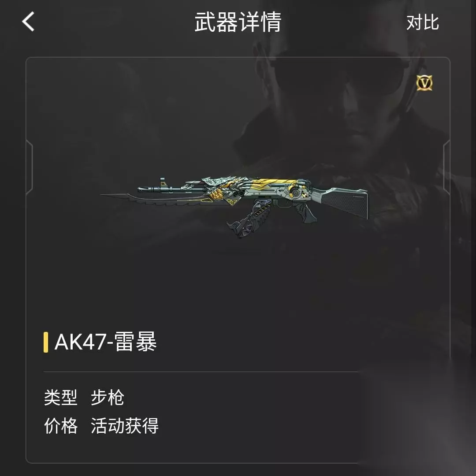
Task: Click the divider line under weapon name
Action: [x=201, y=372]
